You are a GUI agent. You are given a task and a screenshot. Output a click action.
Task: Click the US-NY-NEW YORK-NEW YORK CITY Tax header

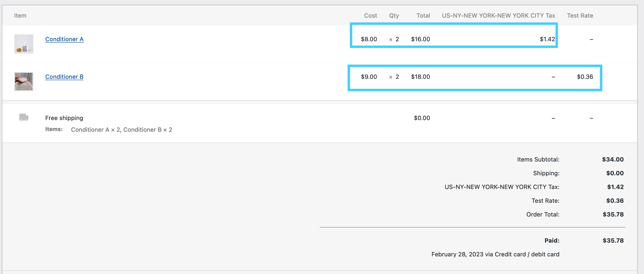[498, 16]
